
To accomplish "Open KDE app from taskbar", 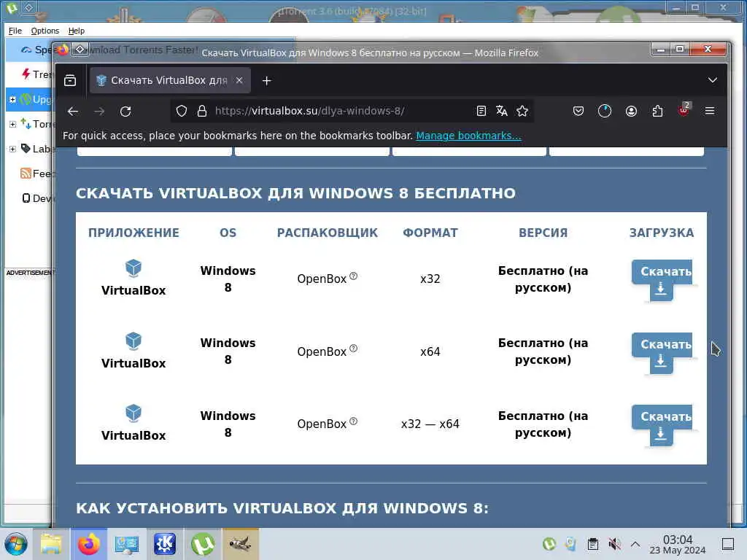I will tap(164, 544).
